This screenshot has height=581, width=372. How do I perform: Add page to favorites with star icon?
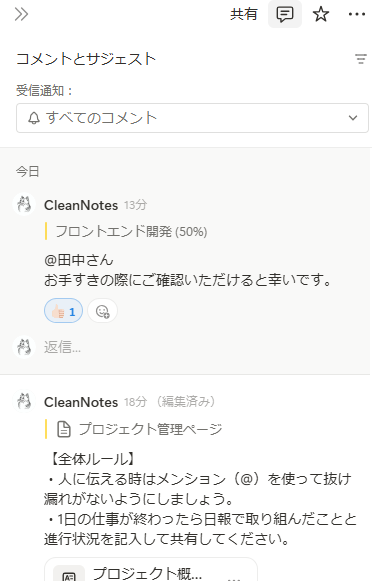point(320,14)
